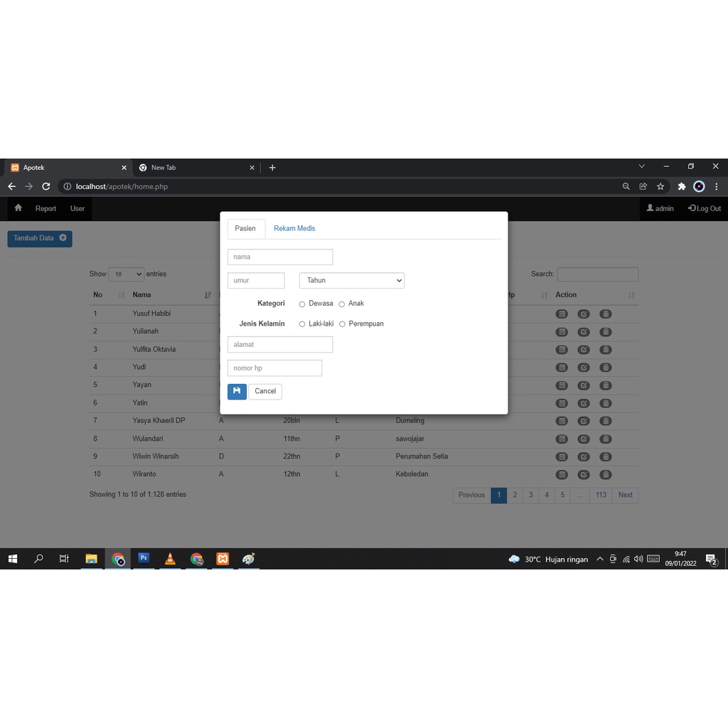Screen dimensions: 728x728
Task: Open the detail icon in Yulianah row
Action: [562, 332]
